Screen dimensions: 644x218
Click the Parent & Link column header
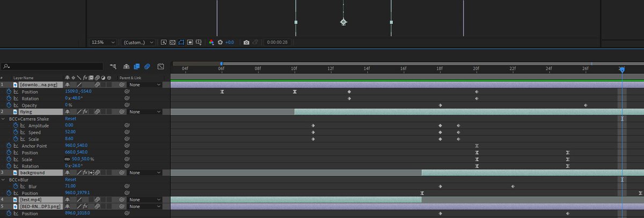(x=129, y=78)
